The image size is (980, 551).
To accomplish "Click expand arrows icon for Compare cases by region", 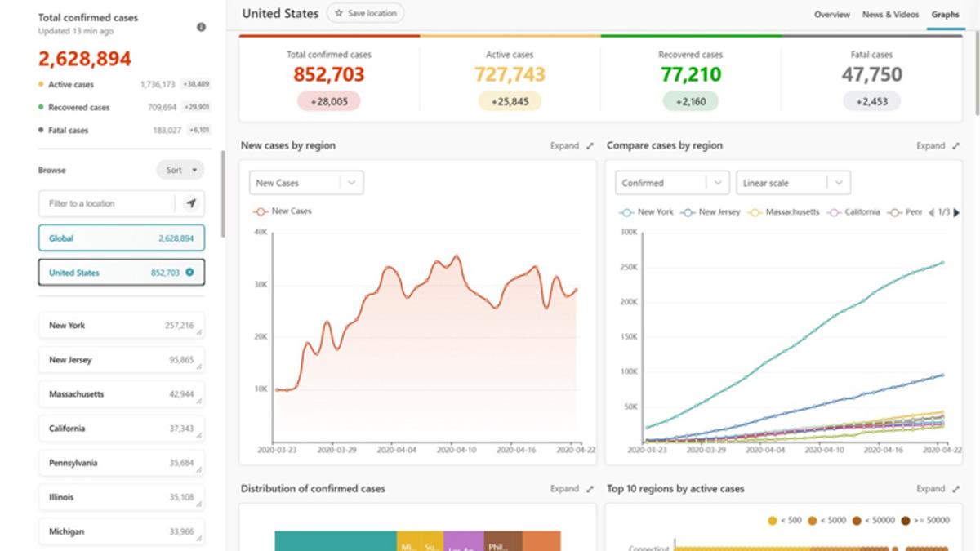I will coord(956,146).
